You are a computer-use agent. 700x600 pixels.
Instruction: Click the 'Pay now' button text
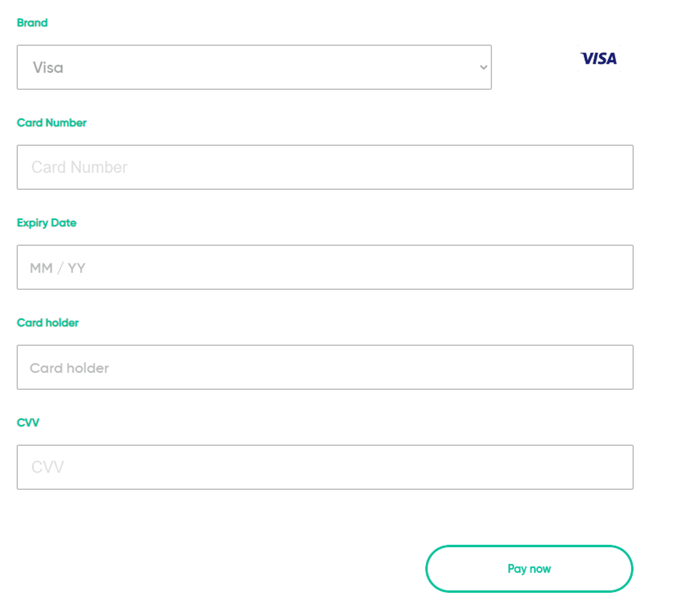[529, 569]
